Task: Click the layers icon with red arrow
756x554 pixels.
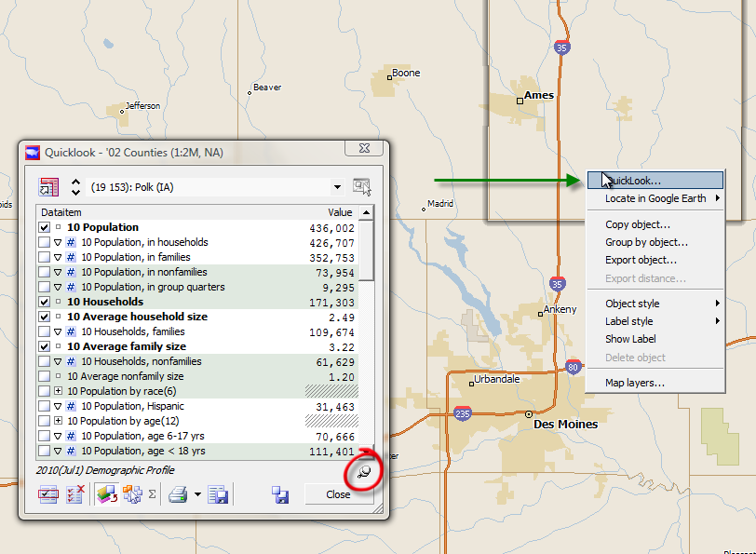Action: pyautogui.click(x=106, y=494)
